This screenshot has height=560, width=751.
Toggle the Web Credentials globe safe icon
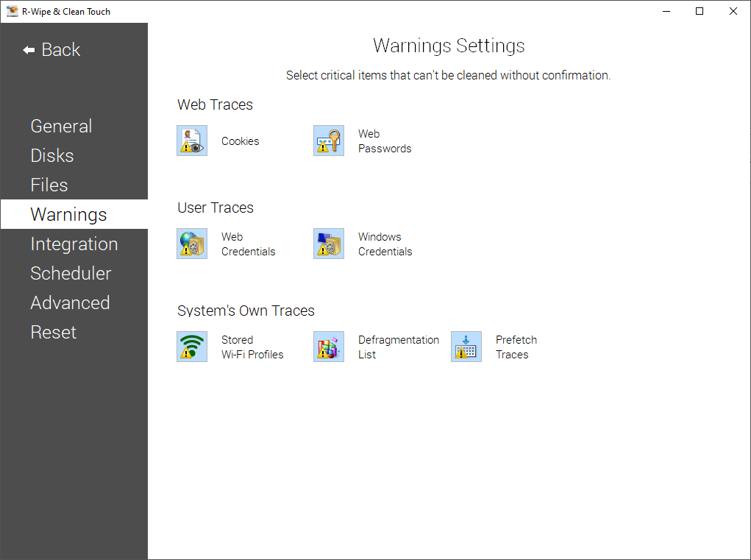191,244
